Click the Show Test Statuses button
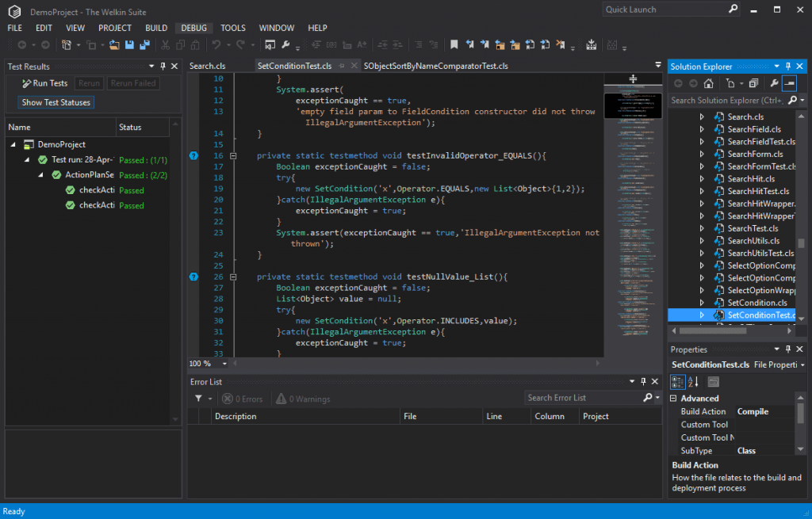This screenshot has width=812, height=519. 56,102
